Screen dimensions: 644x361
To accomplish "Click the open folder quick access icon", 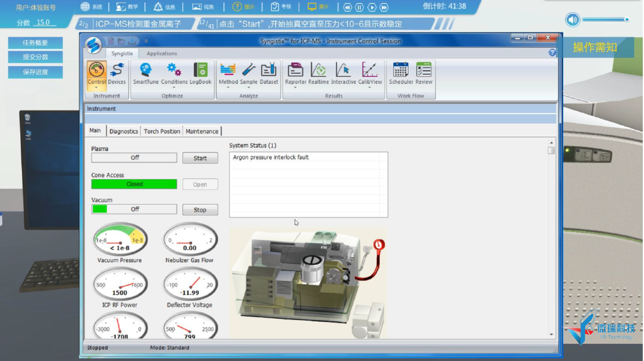I will [121, 41].
